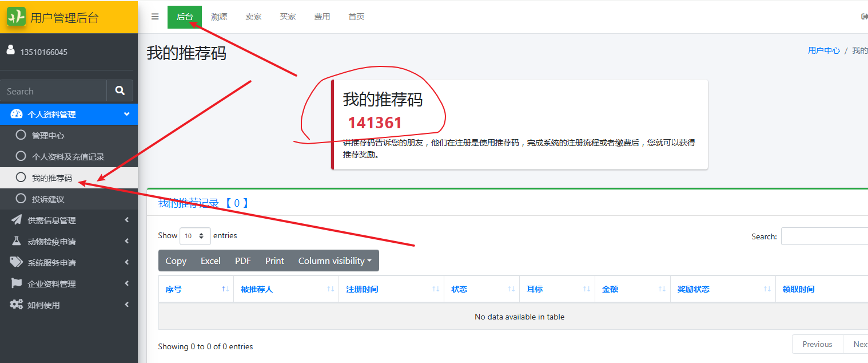868x363 pixels.
Task: Click the green logo icon beside 用户管理后台
Action: (x=16, y=17)
